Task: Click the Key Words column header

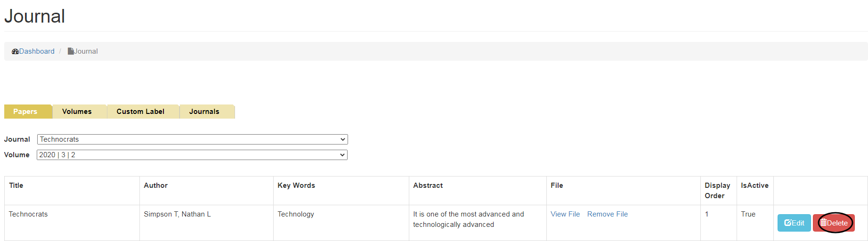Action: click(x=296, y=185)
